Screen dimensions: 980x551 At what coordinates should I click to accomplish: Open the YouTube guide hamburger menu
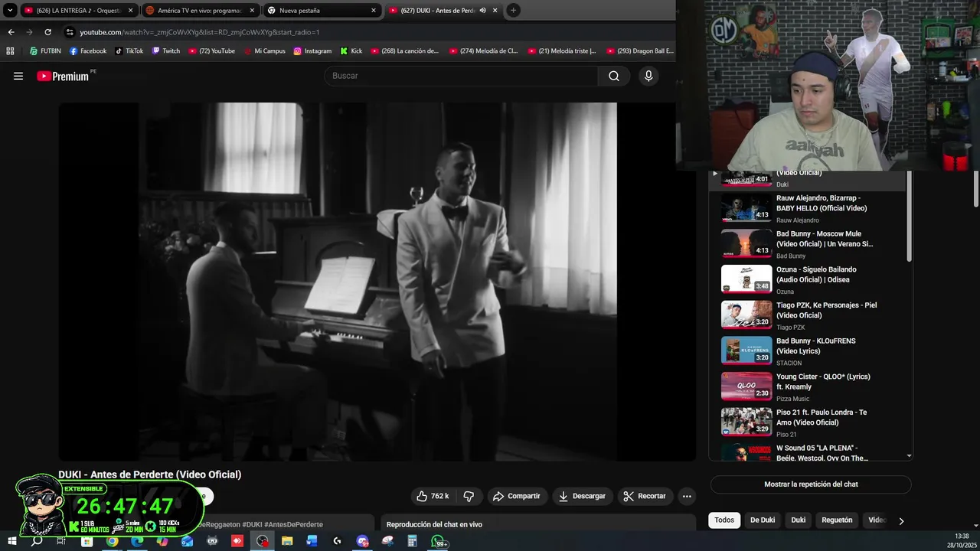[18, 76]
